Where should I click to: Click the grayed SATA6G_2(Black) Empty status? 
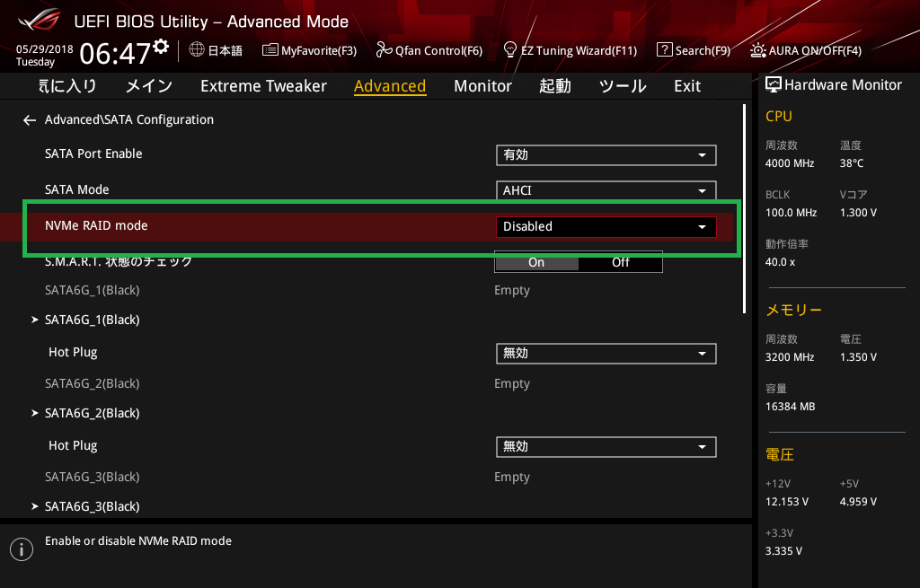click(x=511, y=384)
